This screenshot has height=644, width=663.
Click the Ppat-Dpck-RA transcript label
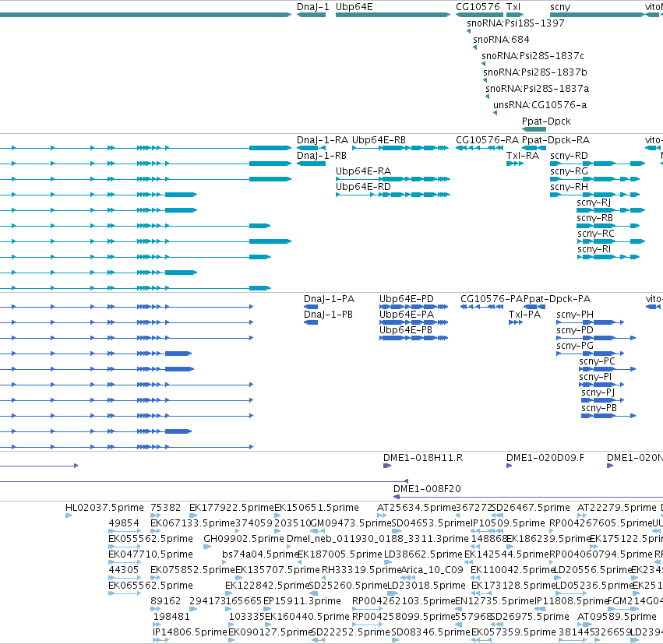pos(555,140)
